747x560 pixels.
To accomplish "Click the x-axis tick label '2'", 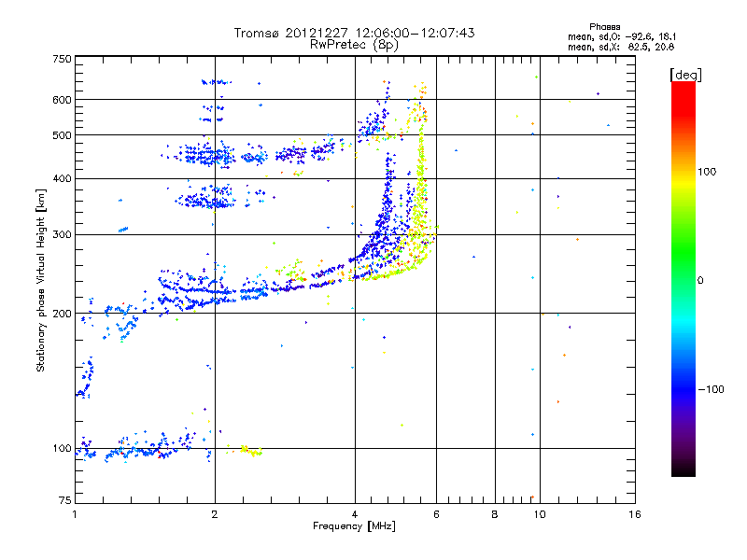I will coord(215,514).
